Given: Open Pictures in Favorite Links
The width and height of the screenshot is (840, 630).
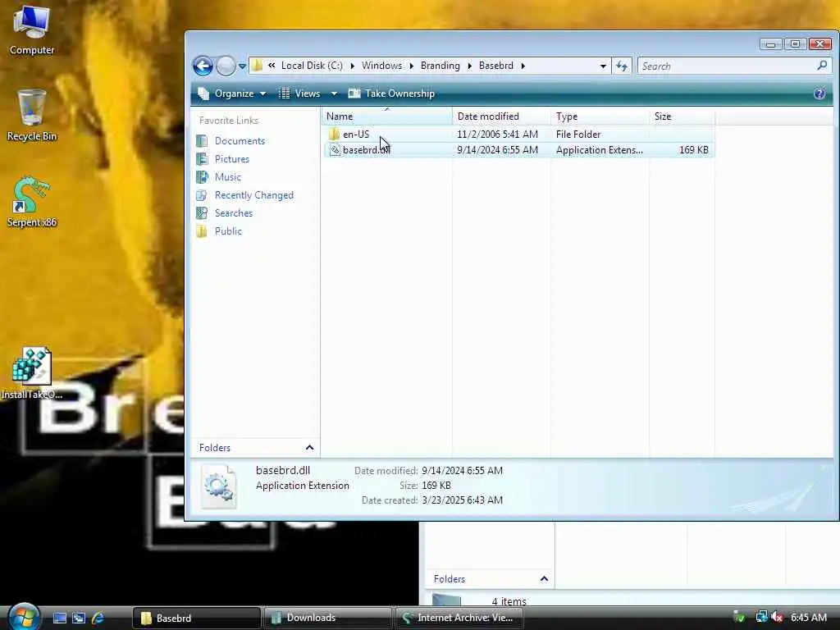Looking at the screenshot, I should (232, 159).
